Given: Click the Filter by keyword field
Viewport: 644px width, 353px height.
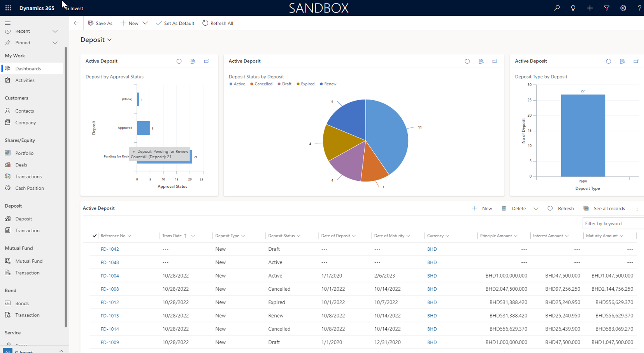Looking at the screenshot, I should pos(612,224).
